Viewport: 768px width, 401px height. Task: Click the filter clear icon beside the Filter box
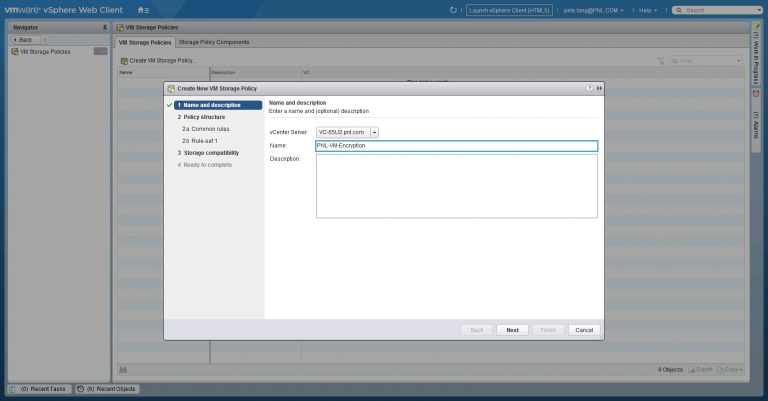coord(661,61)
